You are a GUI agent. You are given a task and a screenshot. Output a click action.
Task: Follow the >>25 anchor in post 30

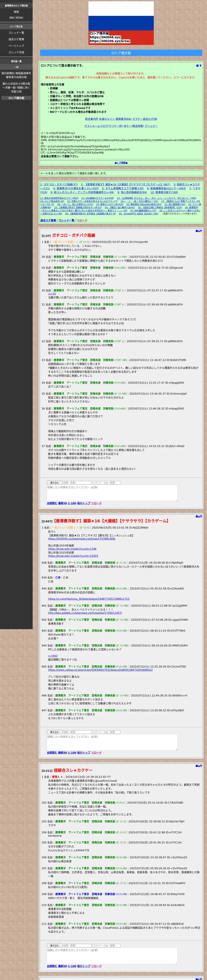(52, 294)
